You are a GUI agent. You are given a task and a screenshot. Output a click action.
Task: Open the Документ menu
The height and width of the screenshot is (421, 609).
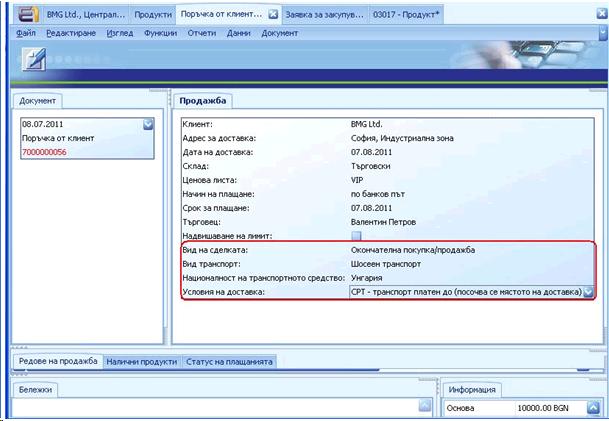coord(280,33)
